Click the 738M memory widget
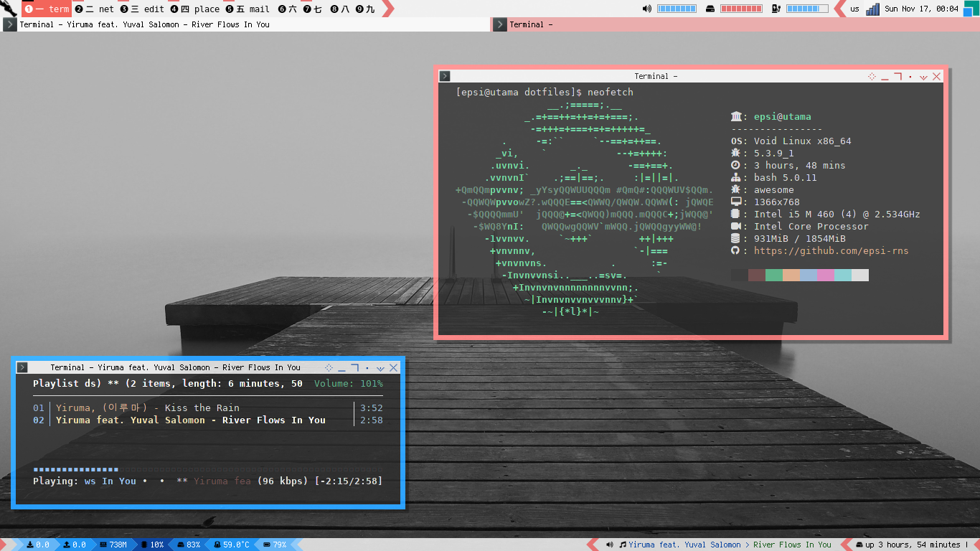Viewport: 980px width, 551px height. [113, 545]
